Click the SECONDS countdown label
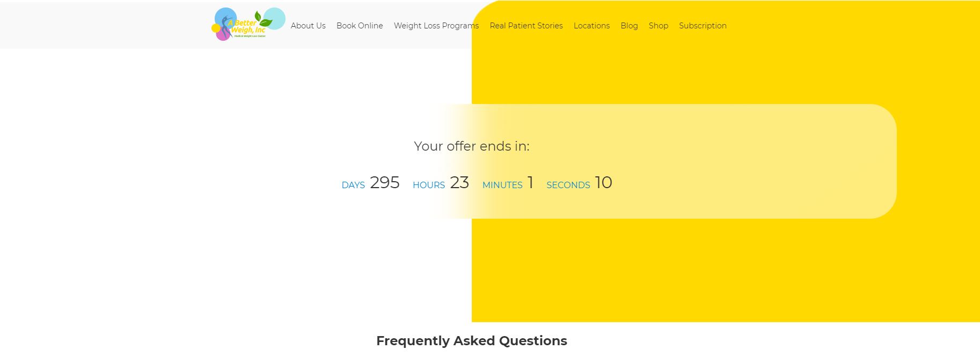 [568, 185]
